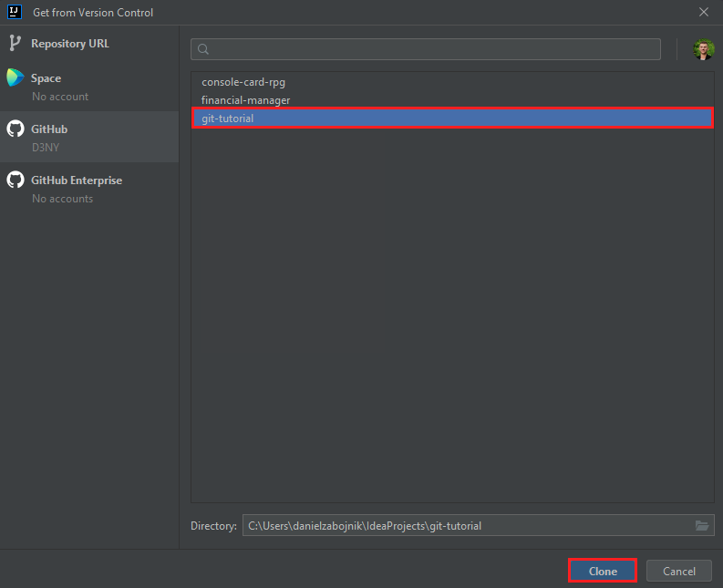
Task: Open the Repository URL section
Action: 89,44
